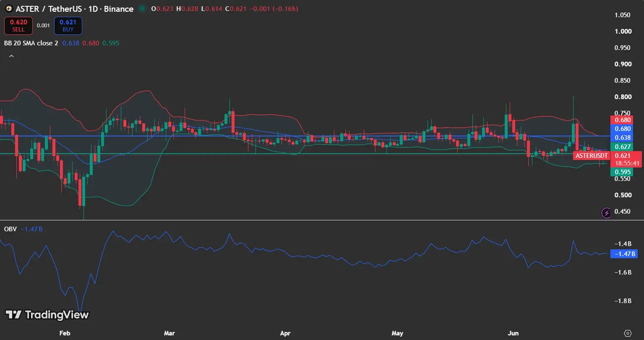Click the red 0.680 price axis label

pyautogui.click(x=621, y=120)
